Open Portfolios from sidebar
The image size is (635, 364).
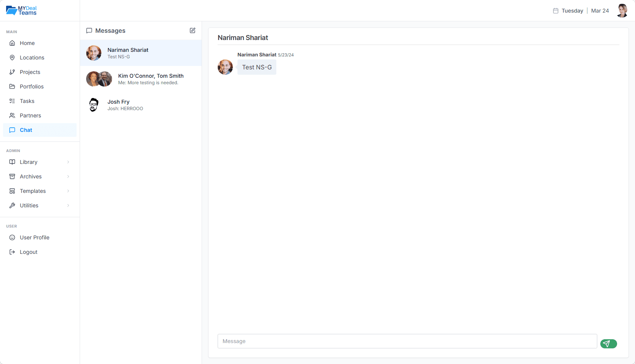coord(40,87)
